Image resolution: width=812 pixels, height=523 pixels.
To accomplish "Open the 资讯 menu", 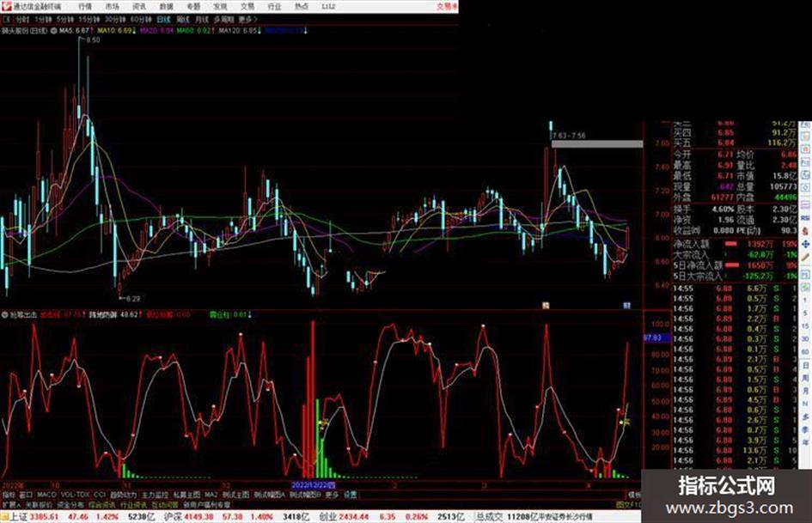I will tap(139, 7).
